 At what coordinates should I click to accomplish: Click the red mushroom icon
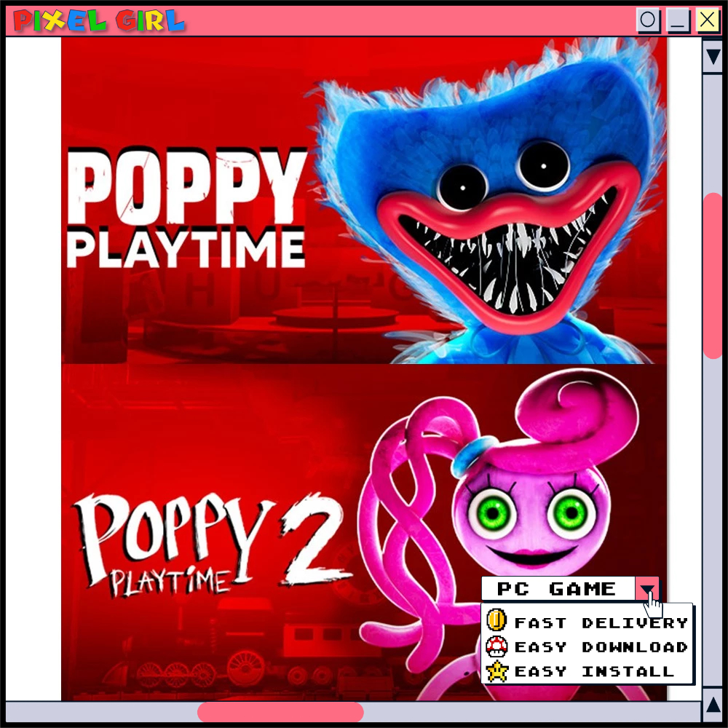click(x=496, y=646)
